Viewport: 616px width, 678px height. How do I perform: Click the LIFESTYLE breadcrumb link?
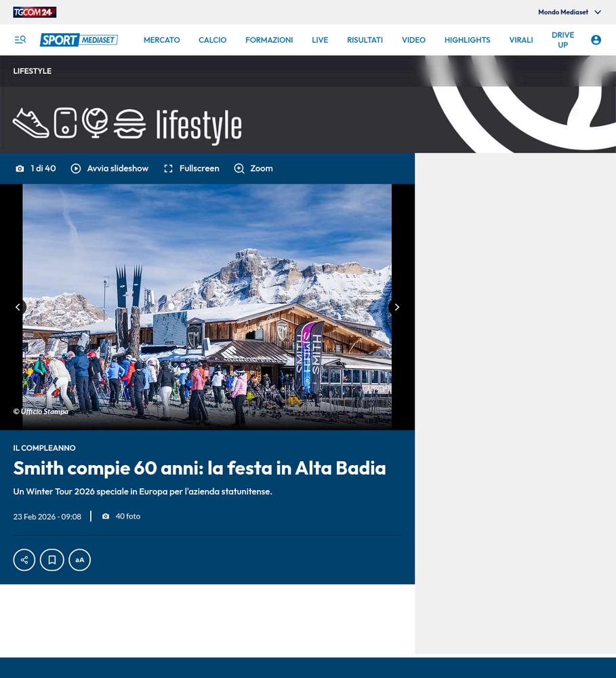coord(32,71)
